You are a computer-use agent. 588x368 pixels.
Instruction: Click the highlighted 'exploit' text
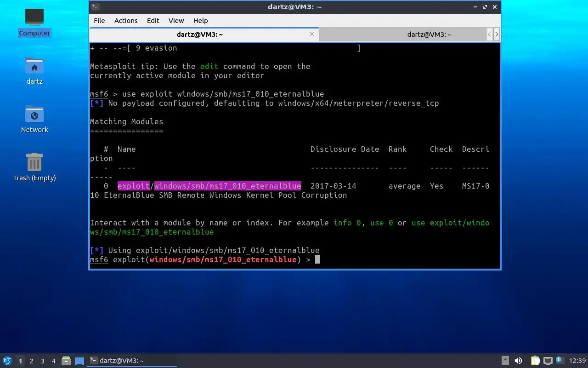click(134, 186)
